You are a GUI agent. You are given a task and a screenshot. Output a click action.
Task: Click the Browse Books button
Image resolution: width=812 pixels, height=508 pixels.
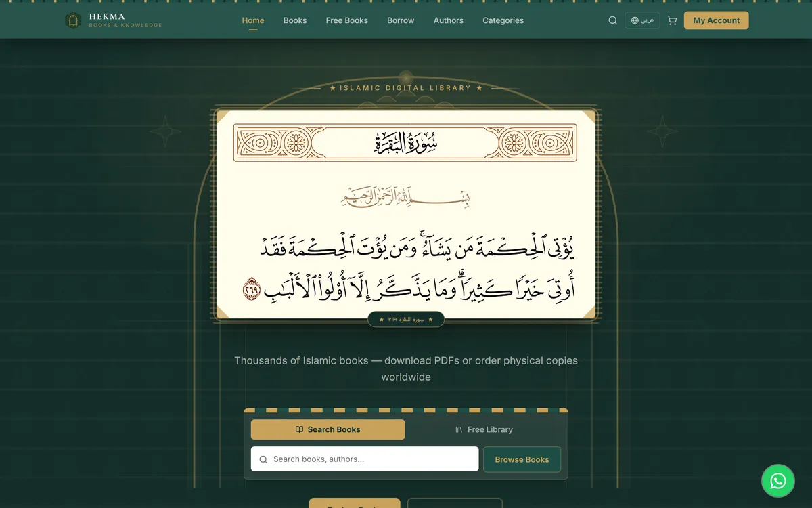[522, 459]
